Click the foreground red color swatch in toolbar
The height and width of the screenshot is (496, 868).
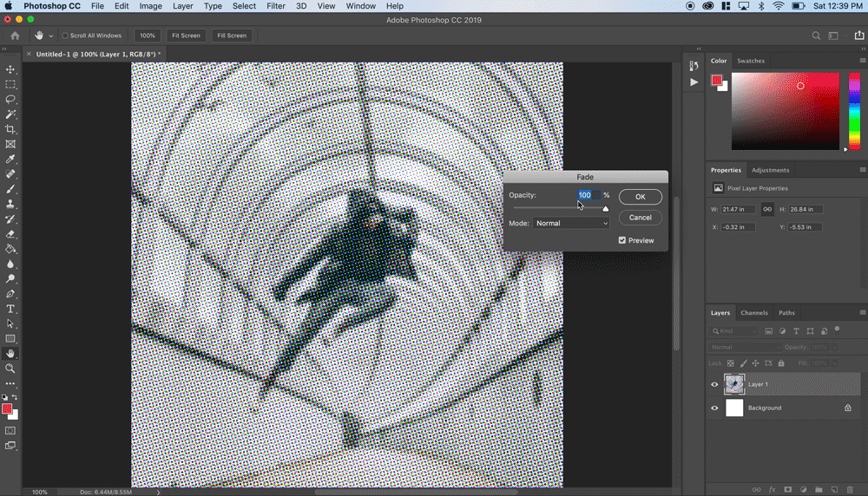point(7,408)
